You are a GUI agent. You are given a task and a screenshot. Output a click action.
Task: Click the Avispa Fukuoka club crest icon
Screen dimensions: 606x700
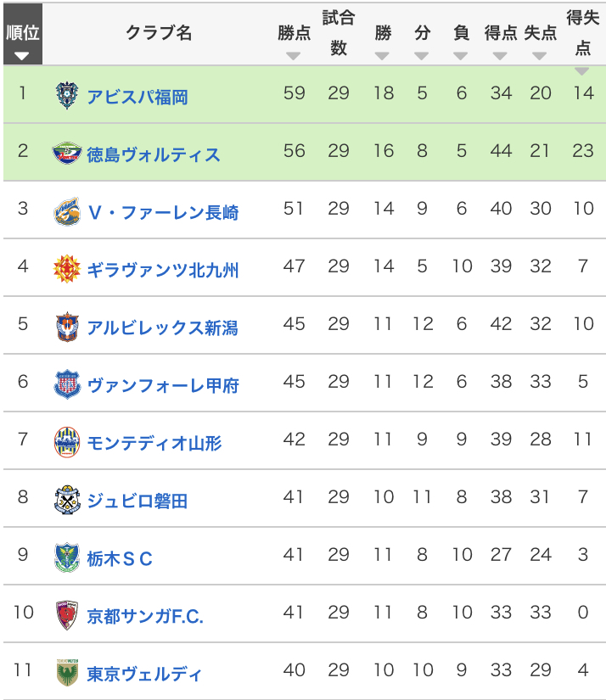(67, 94)
